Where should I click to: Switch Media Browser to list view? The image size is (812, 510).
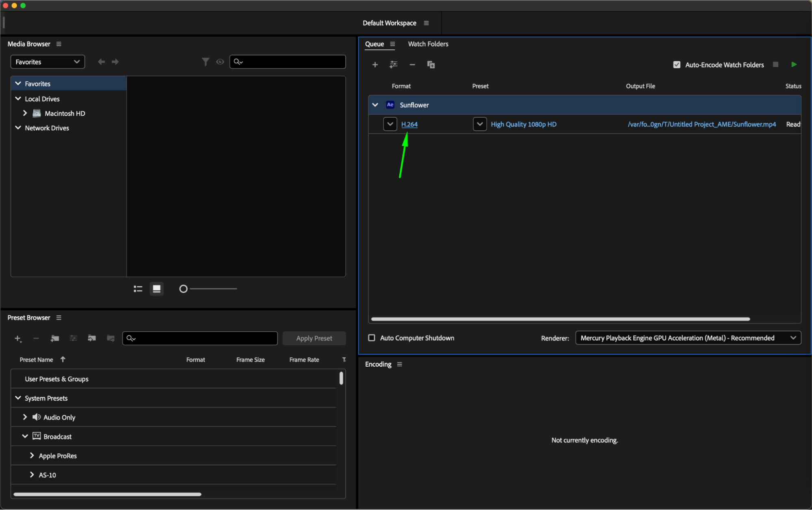pyautogui.click(x=138, y=289)
